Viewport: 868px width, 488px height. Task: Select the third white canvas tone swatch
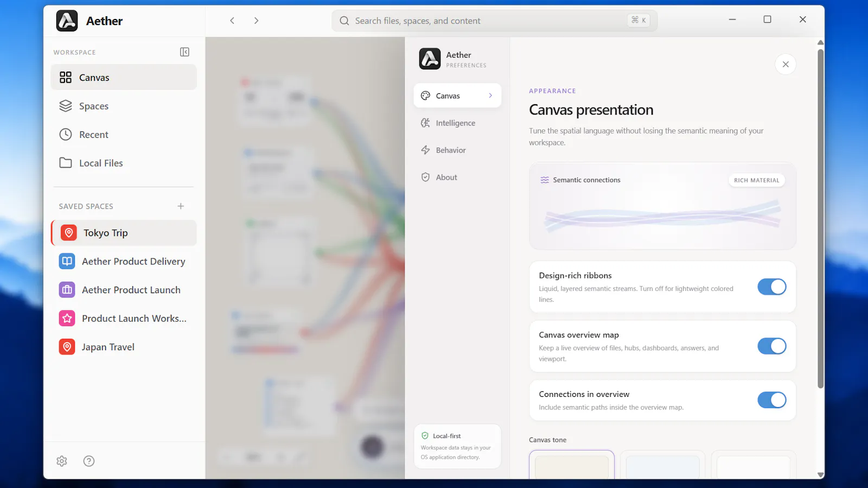754,465
